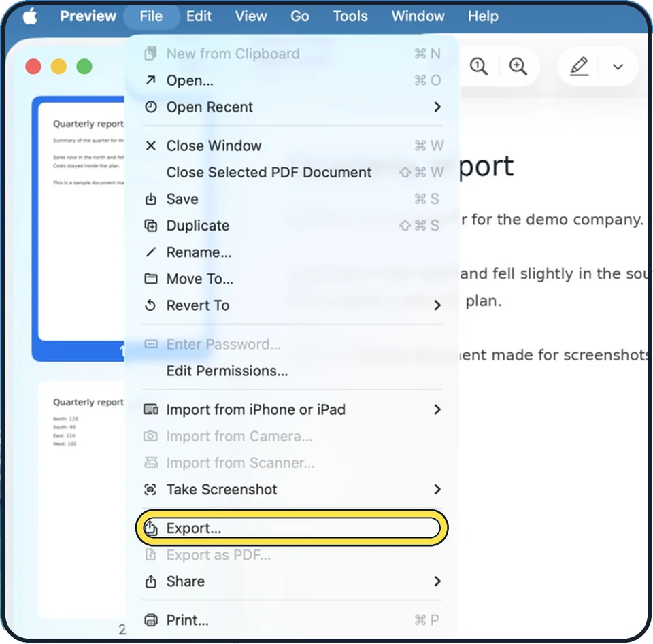Expand Import from iPhone or iPad submenu
Image resolution: width=653 pixels, height=644 pixels.
pyautogui.click(x=437, y=409)
